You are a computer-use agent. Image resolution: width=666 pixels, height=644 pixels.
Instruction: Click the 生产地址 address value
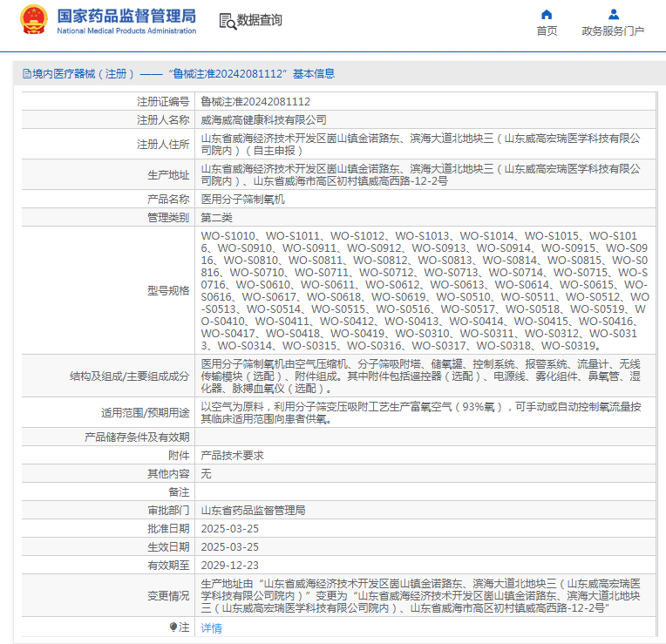point(420,175)
